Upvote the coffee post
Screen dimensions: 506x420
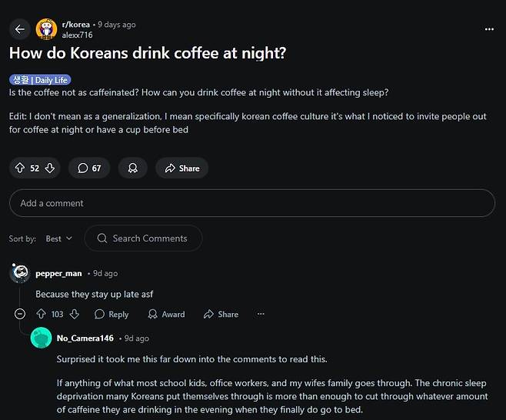[20, 168]
